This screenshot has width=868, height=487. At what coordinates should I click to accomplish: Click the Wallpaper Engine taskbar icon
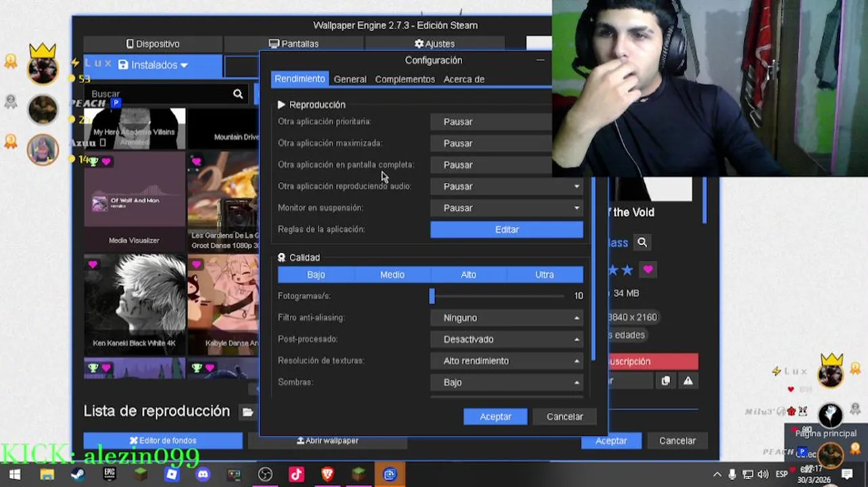pos(390,475)
